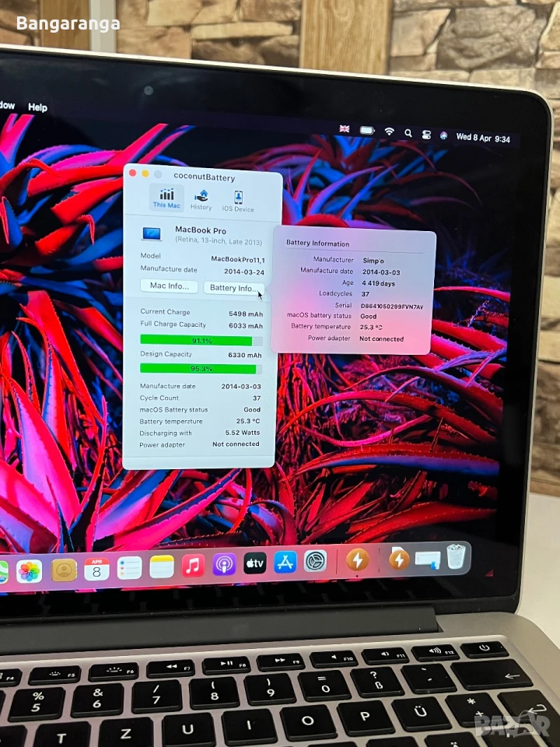Screen dimensions: 560x747
Task: Click the Cycle Count label in main window
Action: tap(159, 398)
